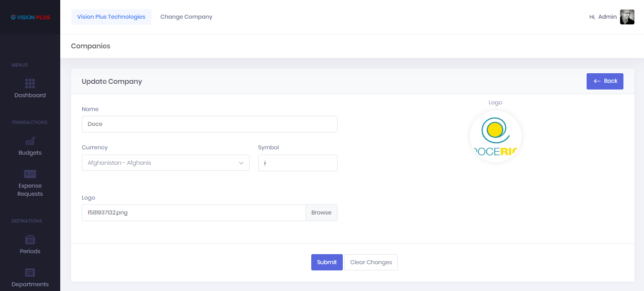
Task: Expand Currency list via chevron arrow
Action: pyautogui.click(x=241, y=163)
